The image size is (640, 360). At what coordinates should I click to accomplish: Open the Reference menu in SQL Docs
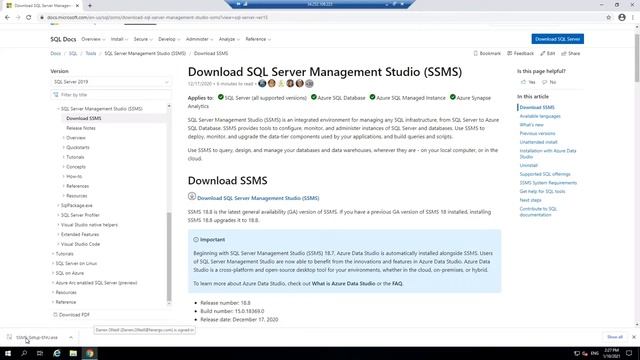tap(258, 39)
